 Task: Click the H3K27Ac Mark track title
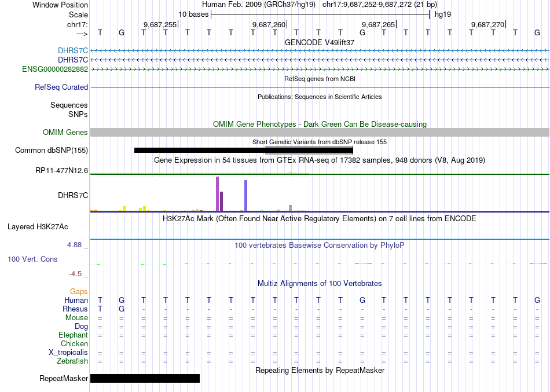click(x=320, y=219)
